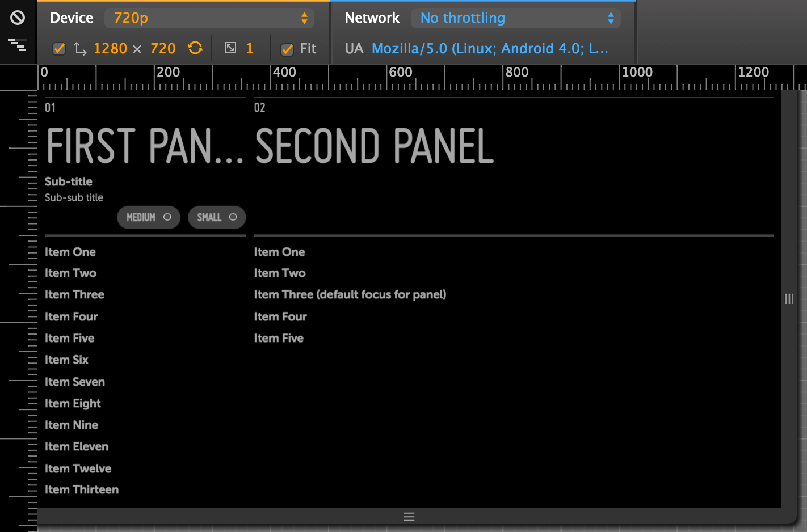Toggle the Fit checkbox
This screenshot has height=532, width=807.
[287, 49]
